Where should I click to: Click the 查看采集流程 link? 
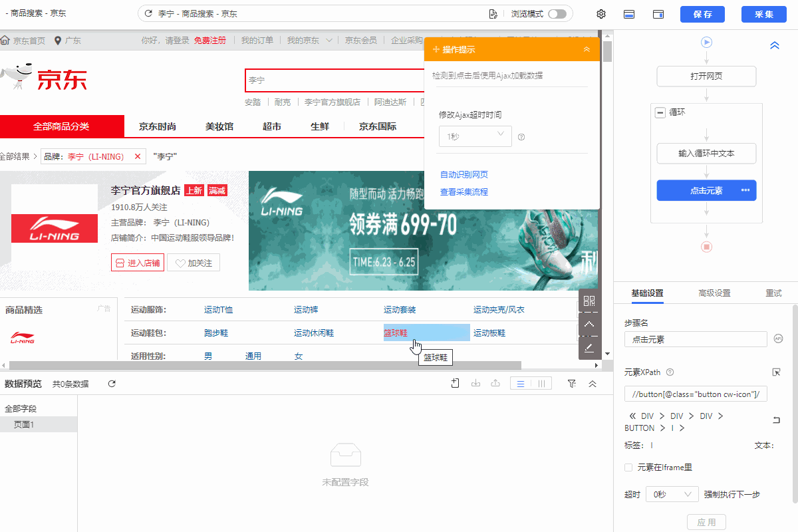[x=464, y=192]
